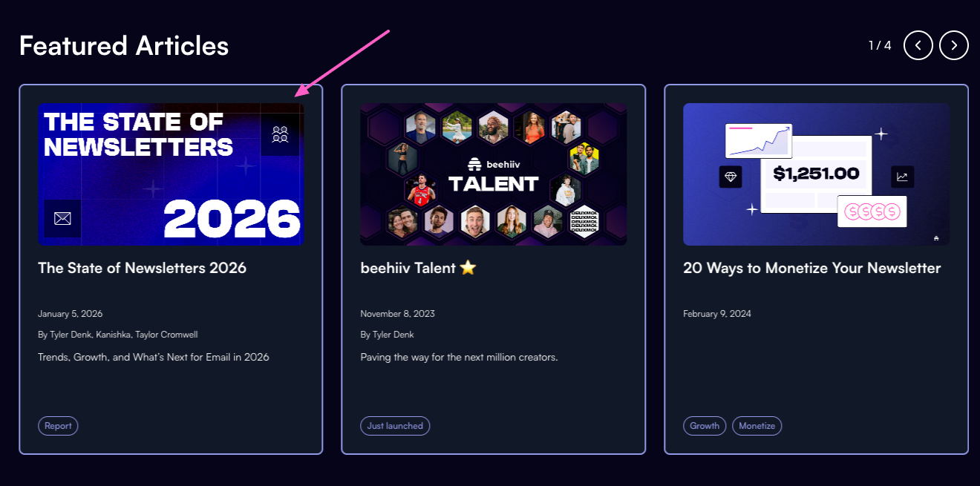980x486 pixels.
Task: Click the envelope icon on newsletters banner
Action: pyautogui.click(x=62, y=219)
